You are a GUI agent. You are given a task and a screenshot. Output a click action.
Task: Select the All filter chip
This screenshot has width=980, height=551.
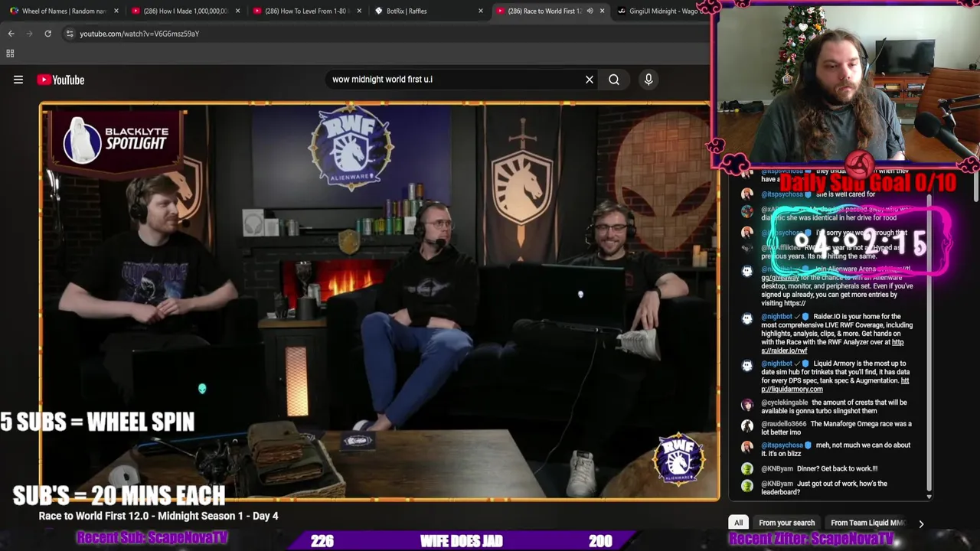(738, 523)
